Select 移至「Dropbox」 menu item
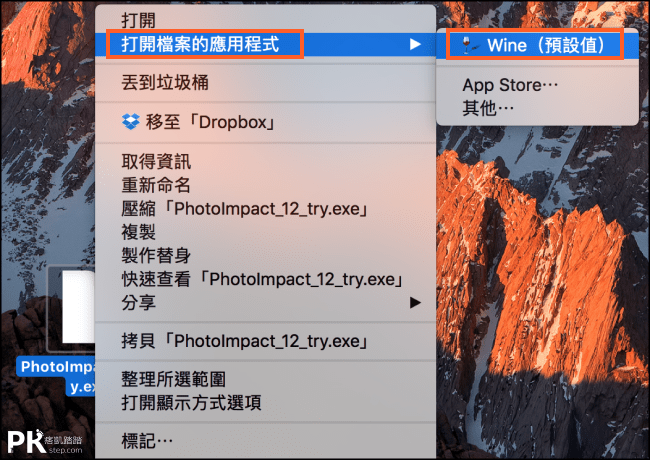650x460 pixels. click(265, 122)
